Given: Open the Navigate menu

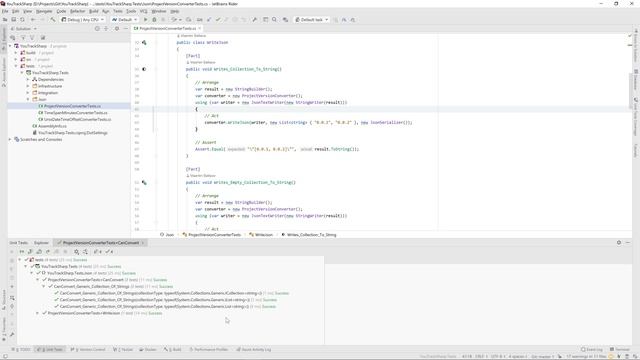Looking at the screenshot, I should (44, 11).
